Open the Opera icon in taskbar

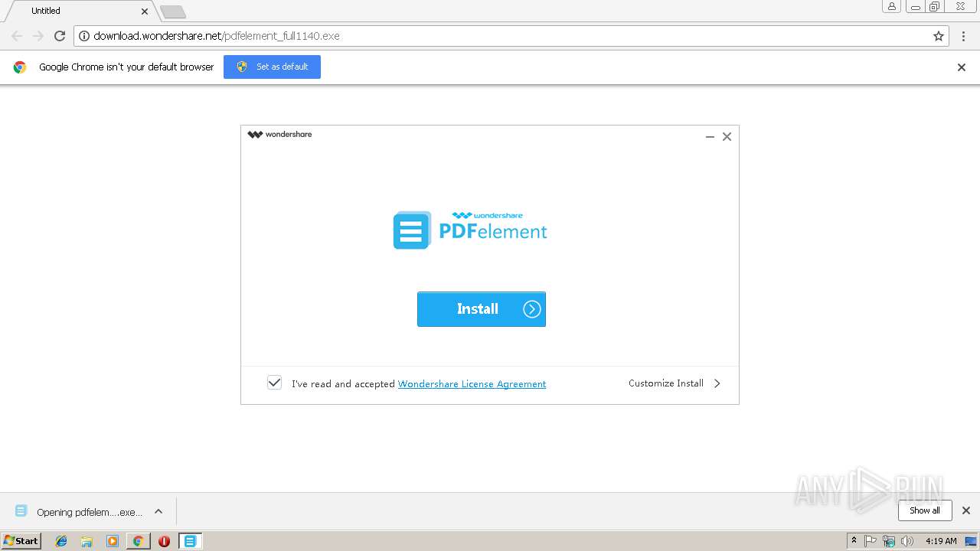point(164,541)
